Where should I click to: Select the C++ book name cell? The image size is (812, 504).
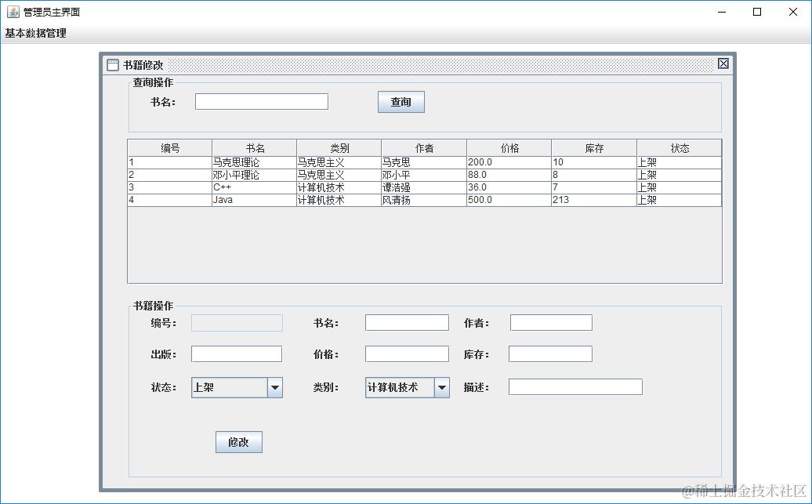[x=254, y=187]
